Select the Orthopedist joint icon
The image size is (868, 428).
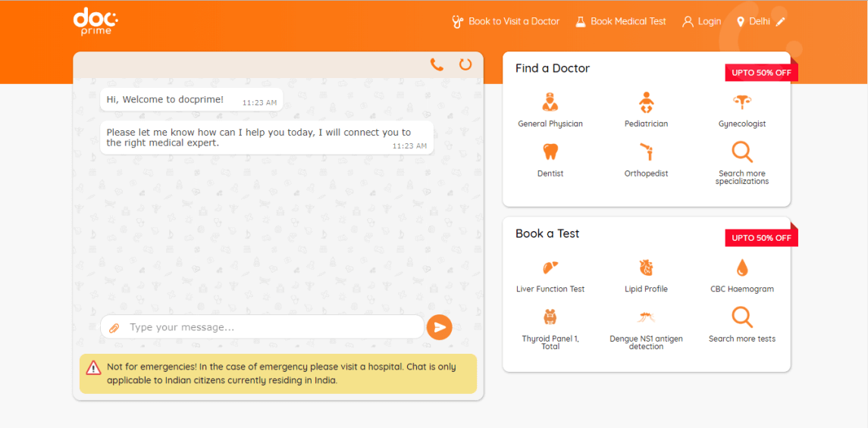[646, 152]
